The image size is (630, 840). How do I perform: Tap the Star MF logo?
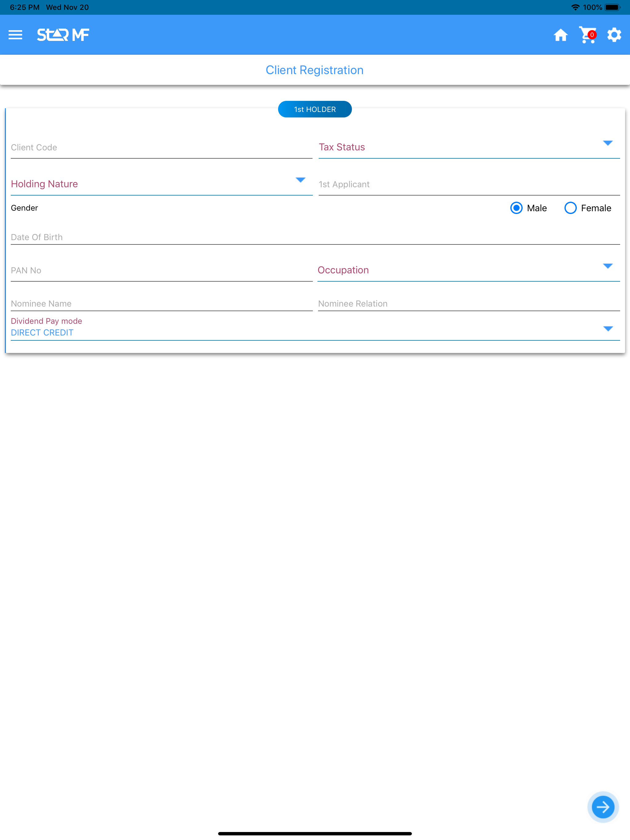pos(63,35)
